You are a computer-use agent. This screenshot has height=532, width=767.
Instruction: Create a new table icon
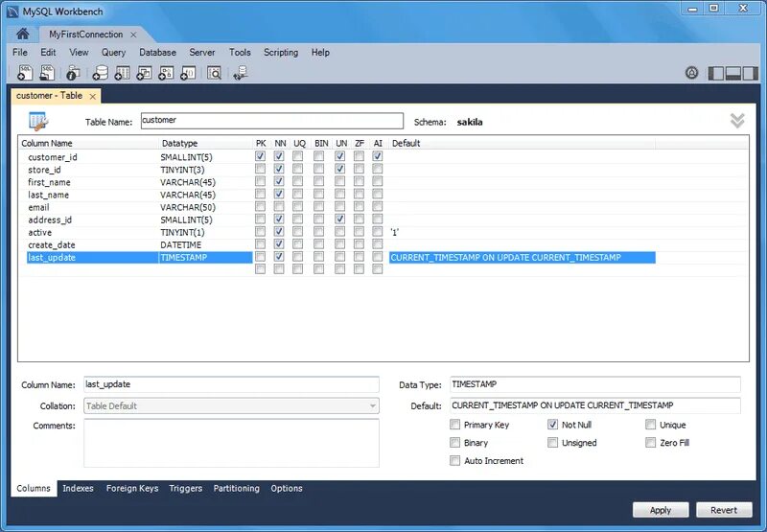pyautogui.click(x=123, y=73)
